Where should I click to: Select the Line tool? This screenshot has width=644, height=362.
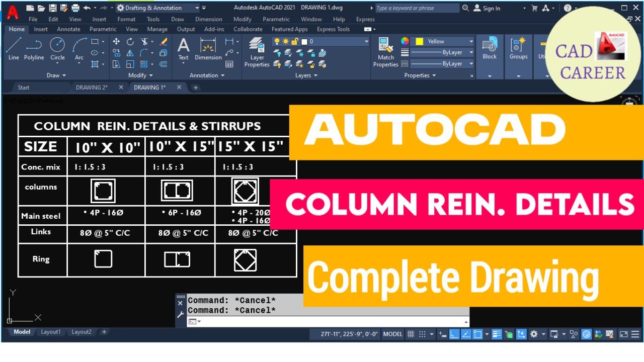(x=14, y=49)
